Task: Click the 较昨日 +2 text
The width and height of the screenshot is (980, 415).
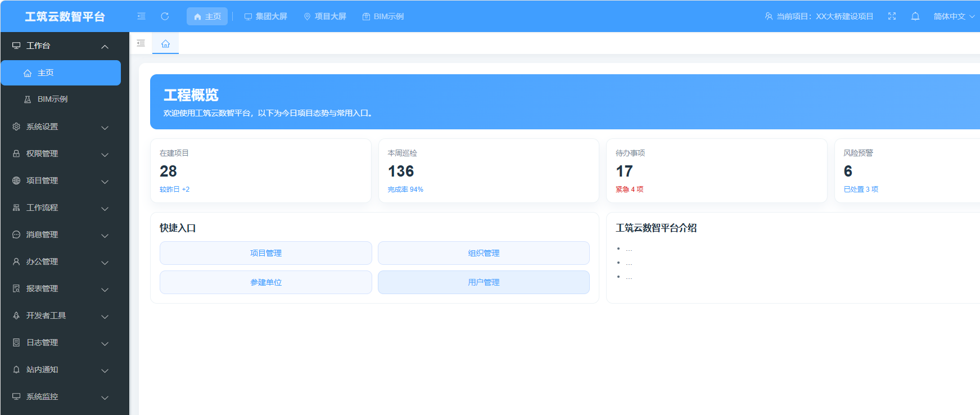Action: pyautogui.click(x=174, y=190)
